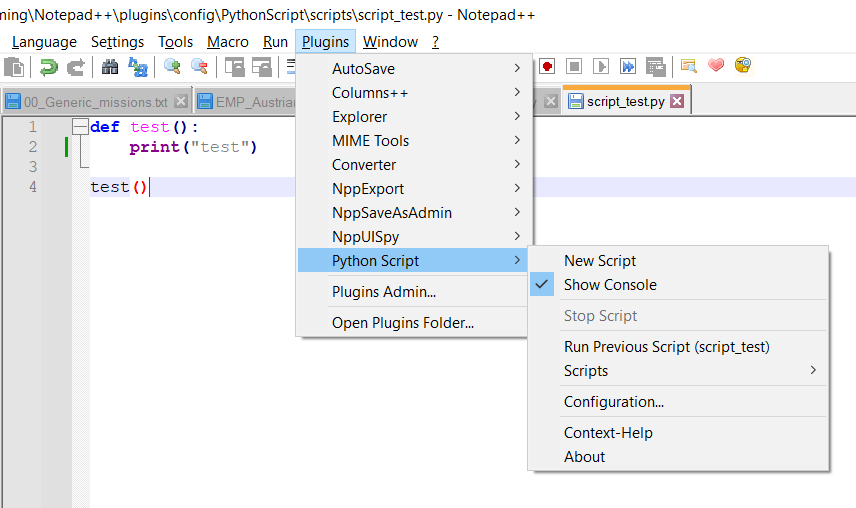Expand the MIME Tools submenu

[x=412, y=141]
